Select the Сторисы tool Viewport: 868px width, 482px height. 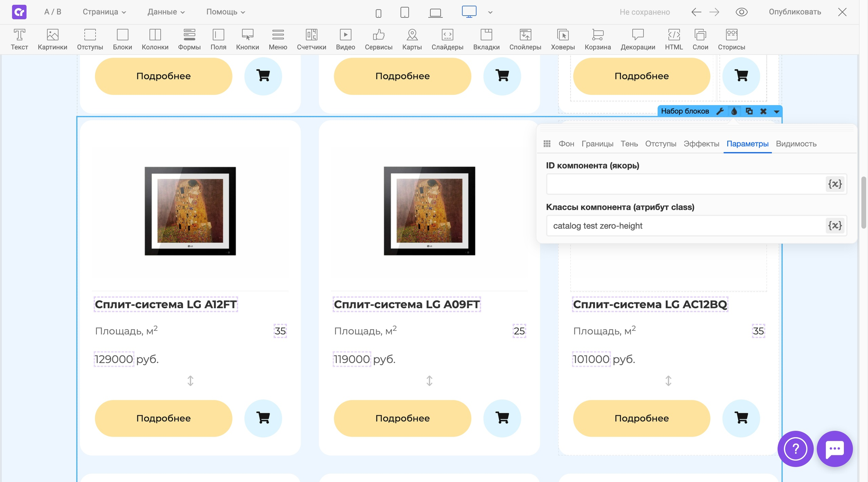click(x=731, y=39)
